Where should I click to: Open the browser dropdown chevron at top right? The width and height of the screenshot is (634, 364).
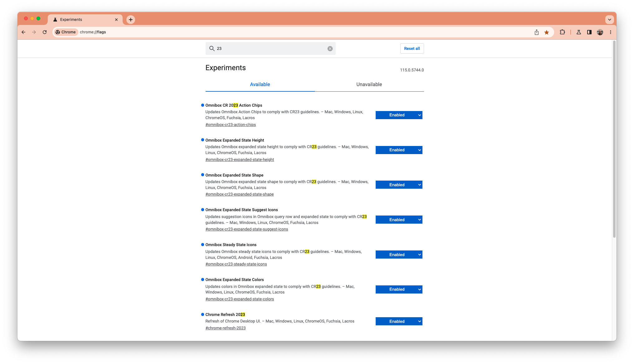coord(610,19)
